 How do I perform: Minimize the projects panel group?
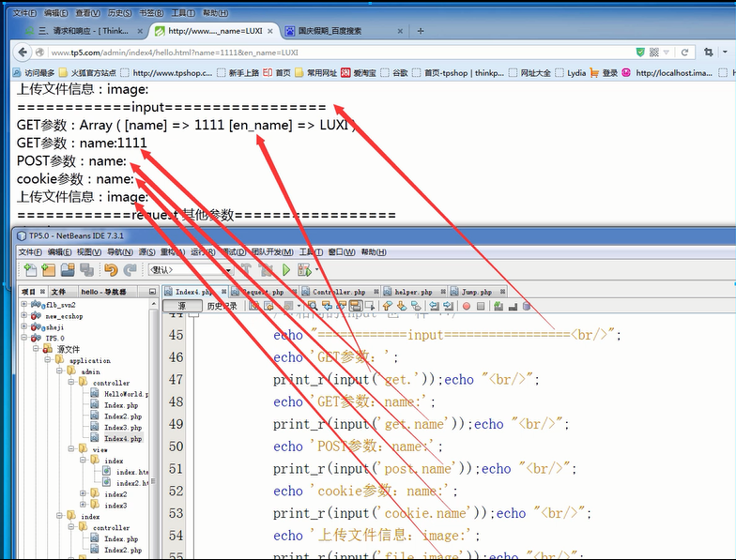[x=152, y=292]
